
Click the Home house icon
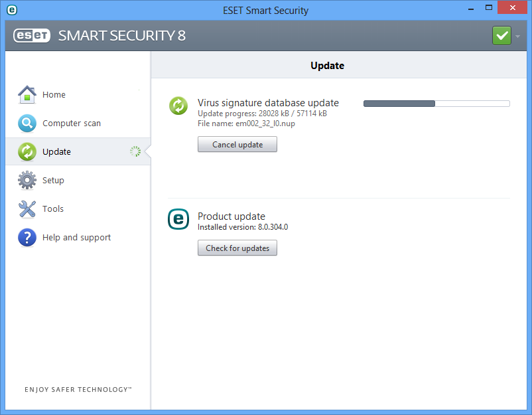(x=27, y=95)
